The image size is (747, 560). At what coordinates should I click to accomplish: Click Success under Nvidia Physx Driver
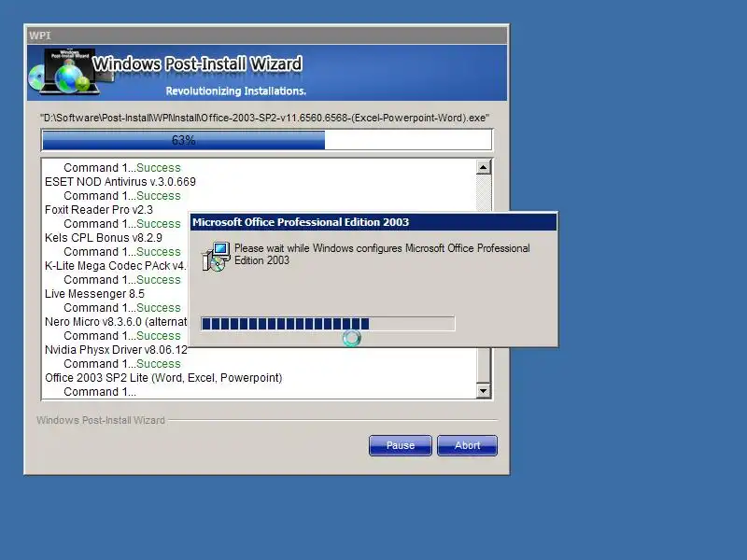[x=158, y=364]
